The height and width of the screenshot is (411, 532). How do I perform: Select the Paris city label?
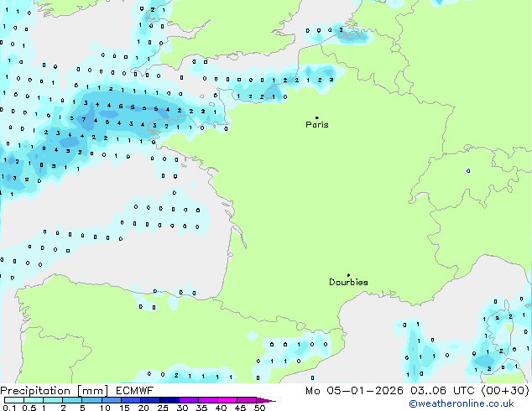click(317, 124)
